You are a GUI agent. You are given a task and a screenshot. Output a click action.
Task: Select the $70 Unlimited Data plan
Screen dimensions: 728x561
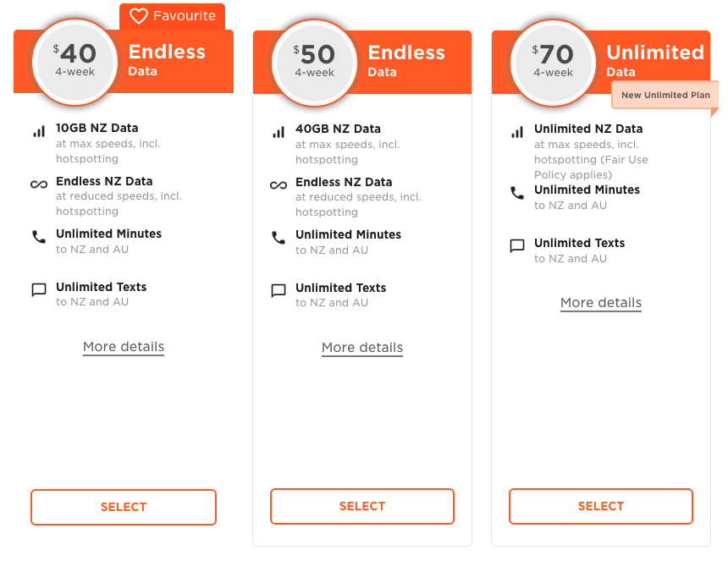pos(601,506)
